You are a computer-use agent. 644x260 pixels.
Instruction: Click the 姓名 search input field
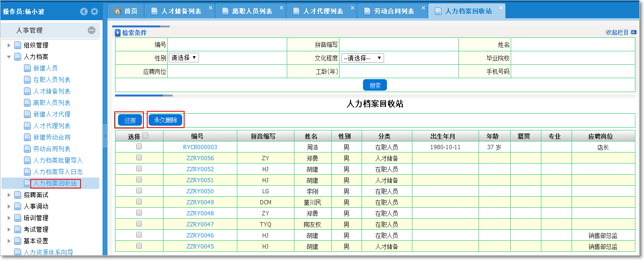573,45
